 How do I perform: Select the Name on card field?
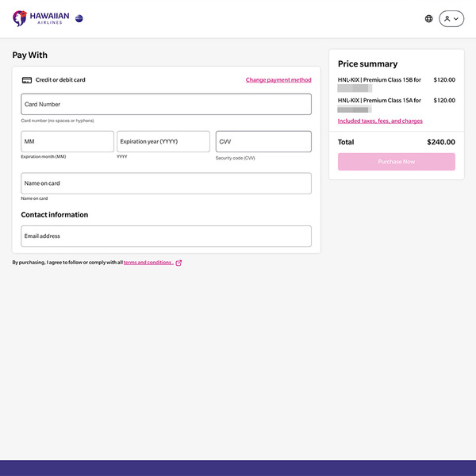[166, 183]
